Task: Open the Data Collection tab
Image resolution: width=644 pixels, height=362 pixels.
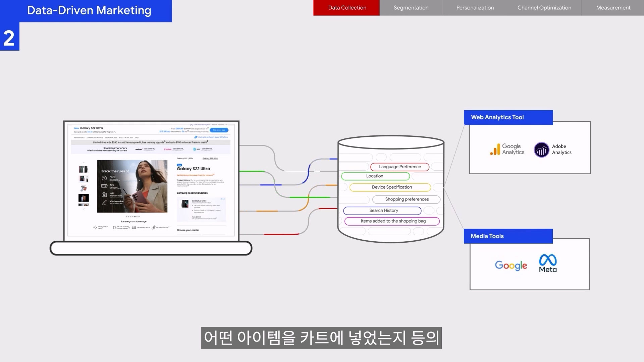Action: [347, 8]
